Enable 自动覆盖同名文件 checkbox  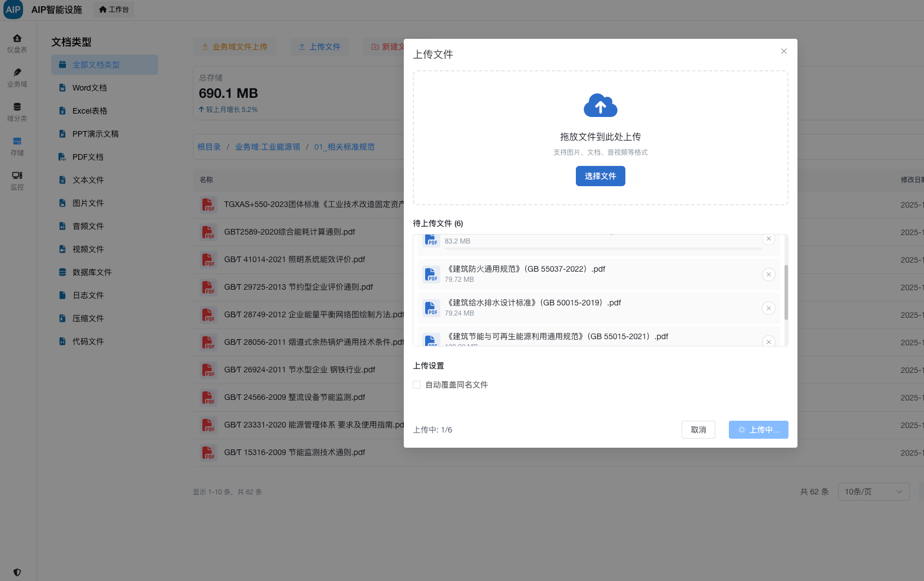pos(417,385)
